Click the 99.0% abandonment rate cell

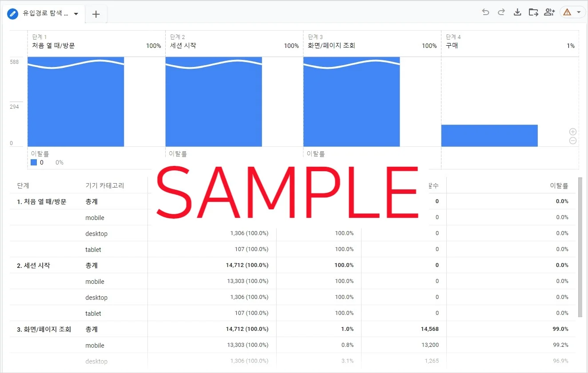coord(560,329)
